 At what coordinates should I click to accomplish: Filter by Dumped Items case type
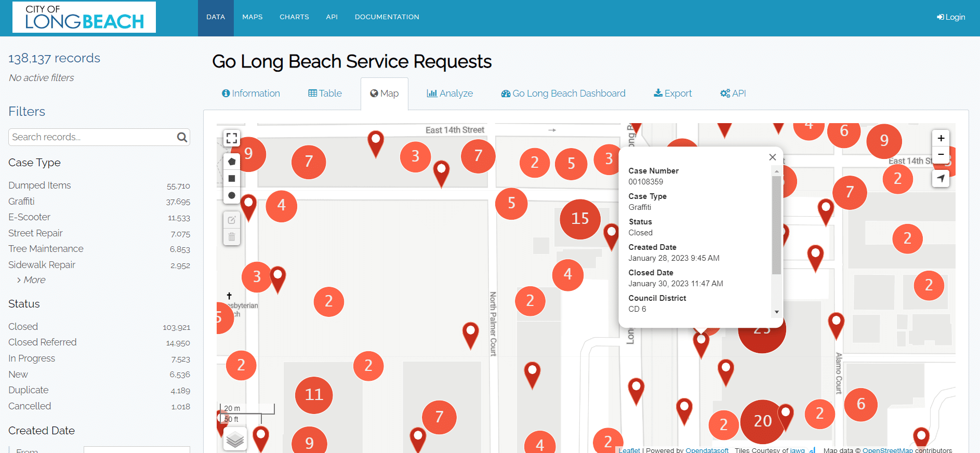[x=39, y=185]
